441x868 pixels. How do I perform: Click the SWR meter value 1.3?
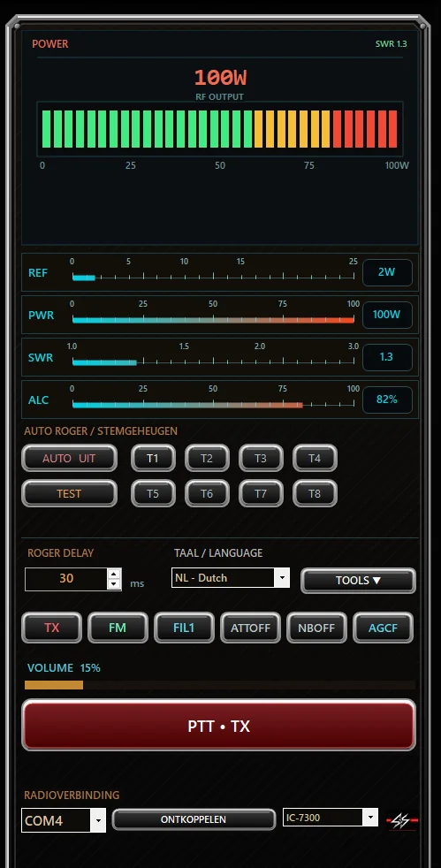pos(387,357)
